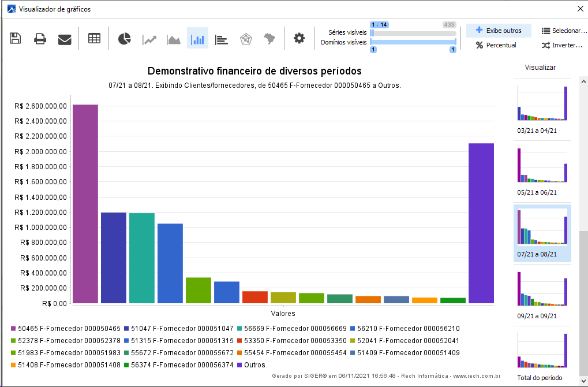The height and width of the screenshot is (387, 588).
Task: Send chart by email envelope icon
Action: pyautogui.click(x=65, y=39)
